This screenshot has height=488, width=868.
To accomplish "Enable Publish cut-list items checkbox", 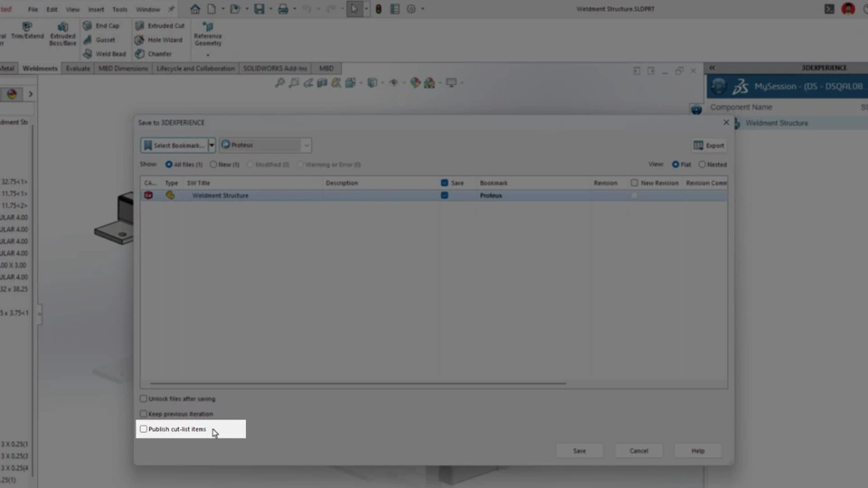I will 144,428.
